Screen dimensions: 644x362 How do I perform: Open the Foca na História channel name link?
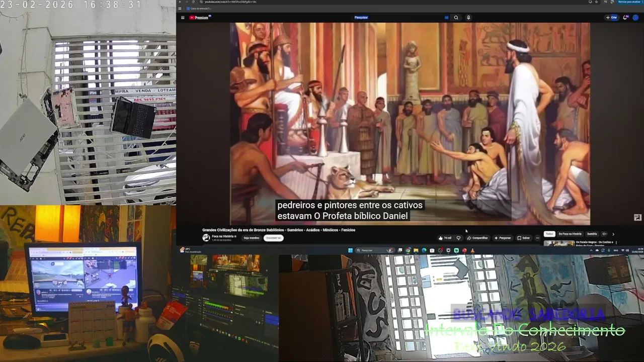coord(223,236)
